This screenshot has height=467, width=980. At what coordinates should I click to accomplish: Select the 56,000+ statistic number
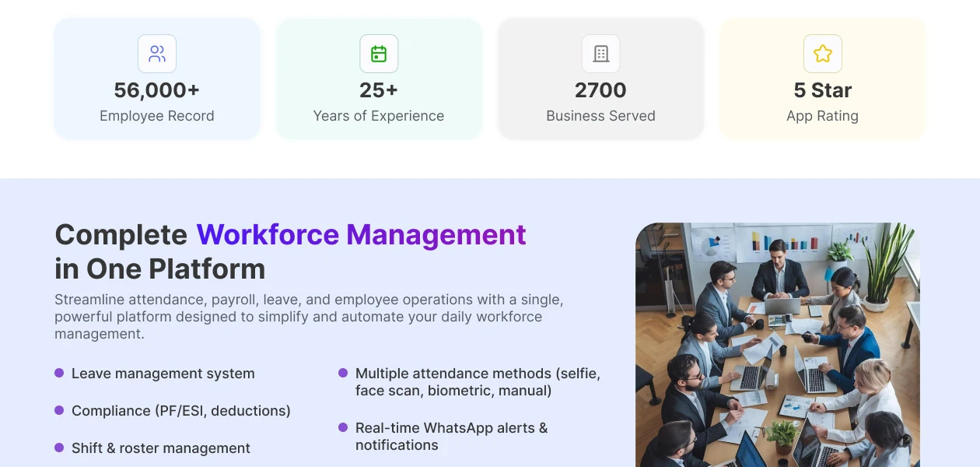157,90
